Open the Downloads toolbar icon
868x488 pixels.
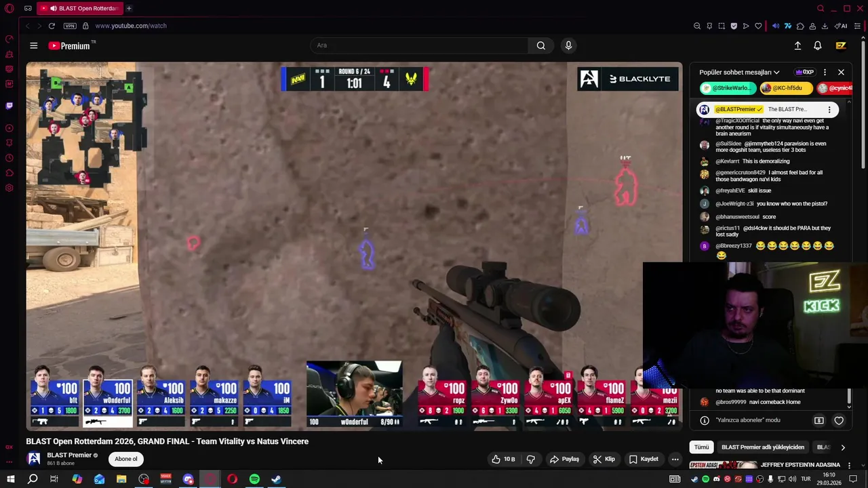pos(825,26)
